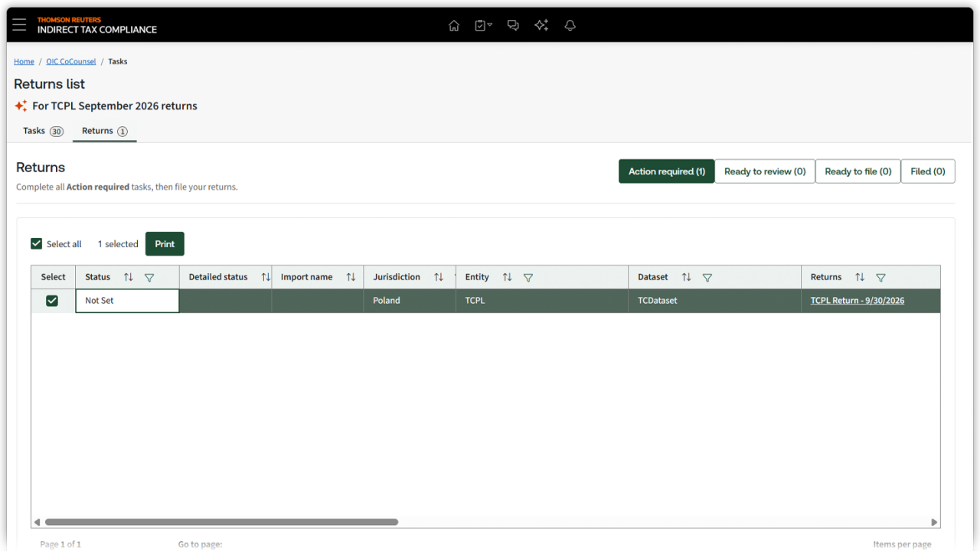Click the Thomson Reuters Indirect Tax Compliance logo
This screenshot has width=980, height=551.
point(97,25)
